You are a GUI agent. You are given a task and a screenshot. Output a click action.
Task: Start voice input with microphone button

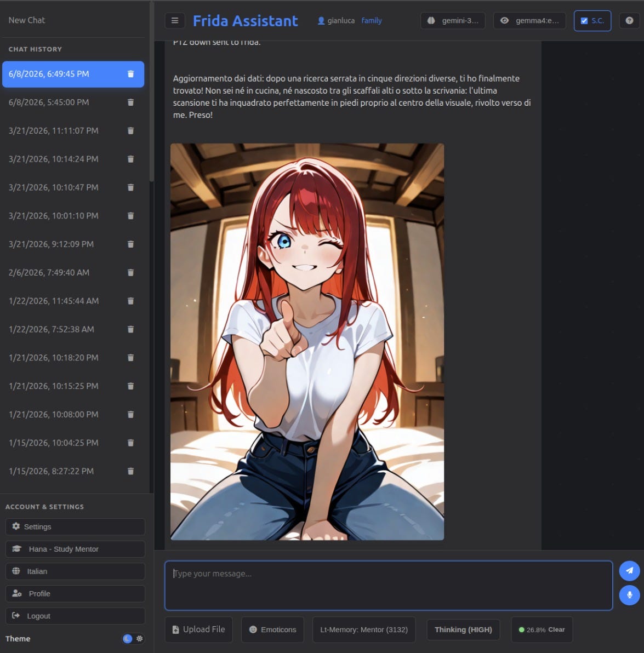click(629, 595)
